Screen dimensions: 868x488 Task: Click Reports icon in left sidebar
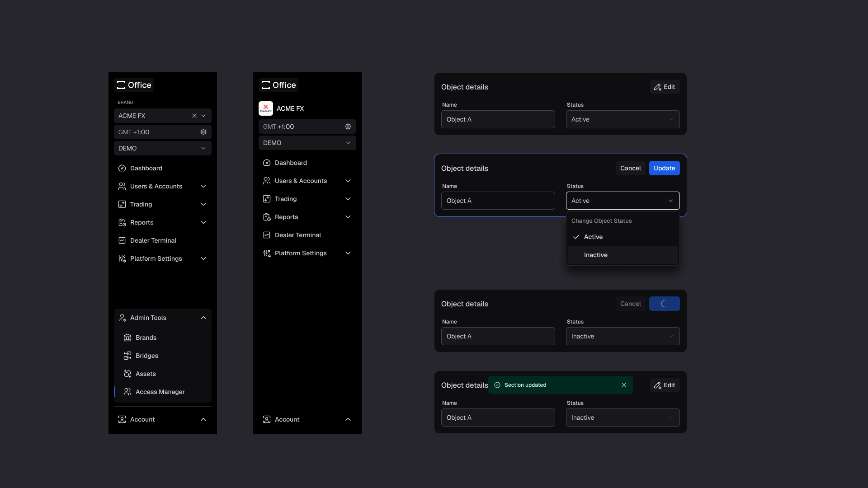pos(122,222)
